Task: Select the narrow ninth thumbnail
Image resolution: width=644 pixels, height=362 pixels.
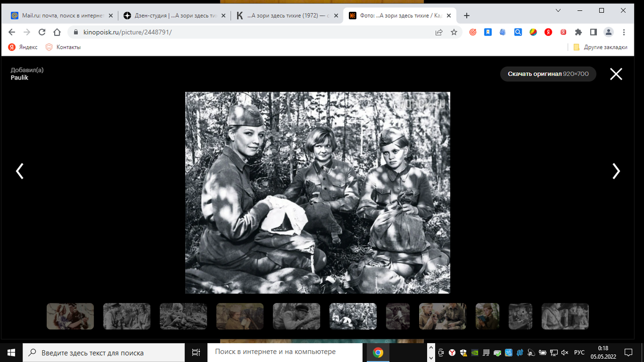Action: [x=487, y=316]
